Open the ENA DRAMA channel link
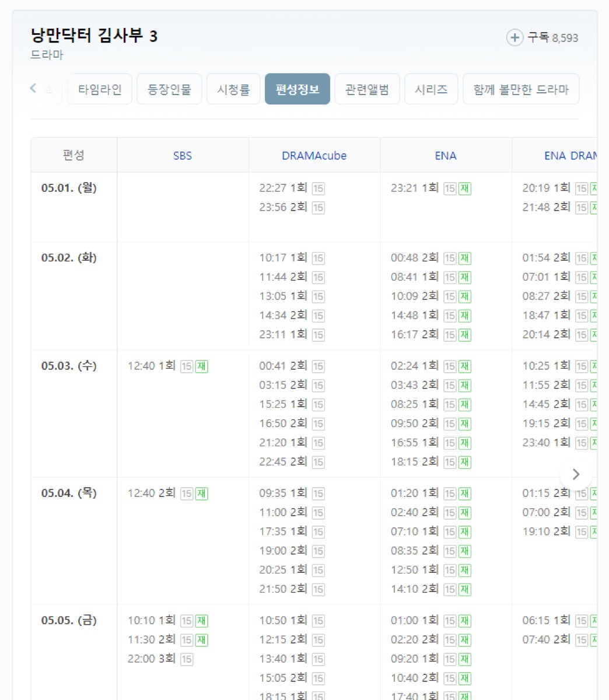The image size is (609, 700). pos(570,156)
